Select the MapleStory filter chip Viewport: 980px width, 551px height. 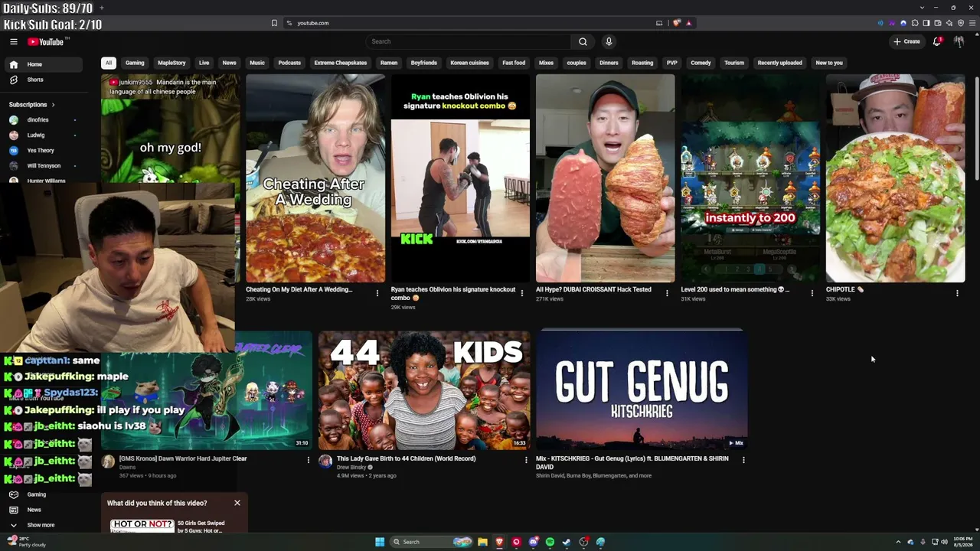pyautogui.click(x=171, y=63)
